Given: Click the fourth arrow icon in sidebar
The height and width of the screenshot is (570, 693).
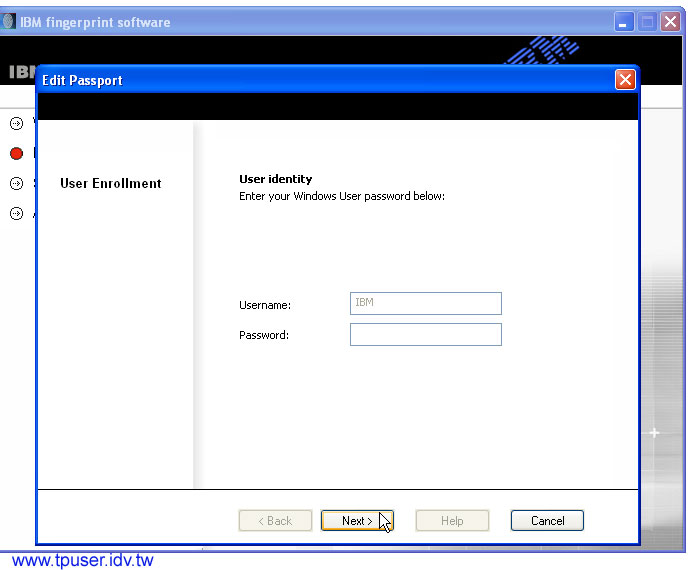Looking at the screenshot, I should [x=16, y=213].
